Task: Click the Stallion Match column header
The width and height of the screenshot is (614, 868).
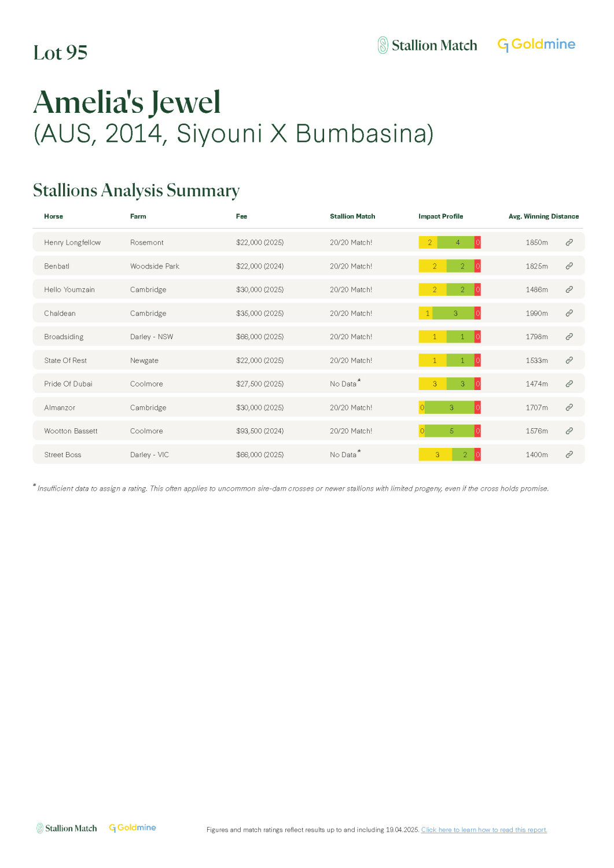Action: point(352,216)
